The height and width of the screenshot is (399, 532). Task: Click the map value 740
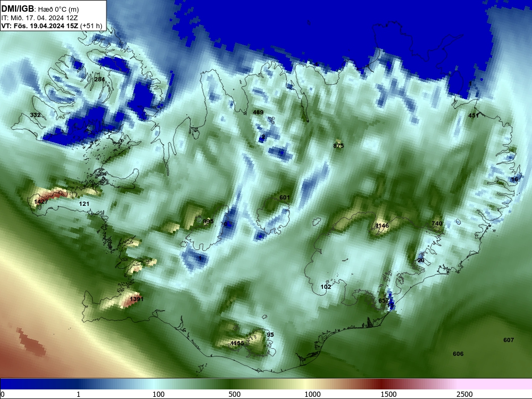(x=437, y=223)
